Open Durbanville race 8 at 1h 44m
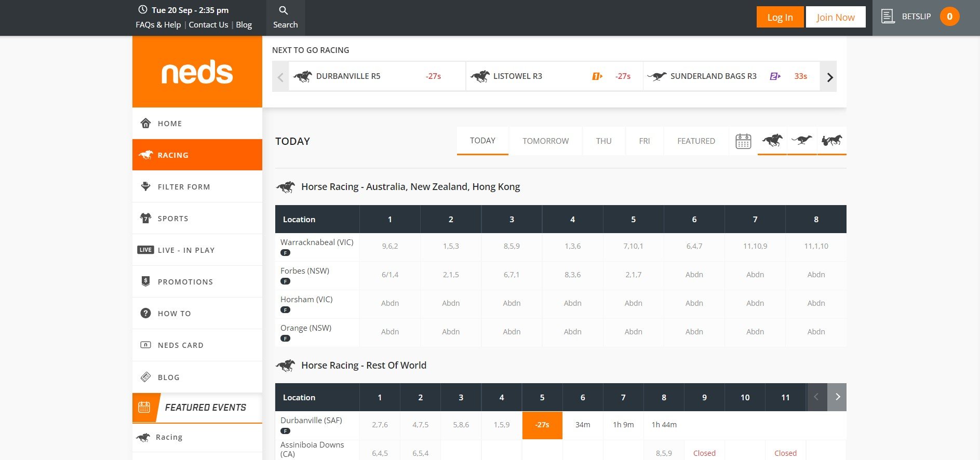This screenshot has width=980, height=460. [x=664, y=425]
